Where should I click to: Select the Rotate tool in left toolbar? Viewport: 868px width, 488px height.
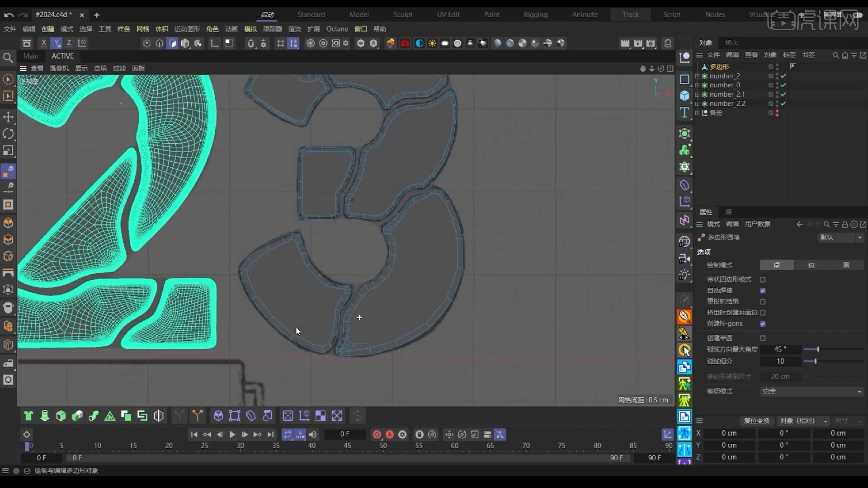click(8, 134)
